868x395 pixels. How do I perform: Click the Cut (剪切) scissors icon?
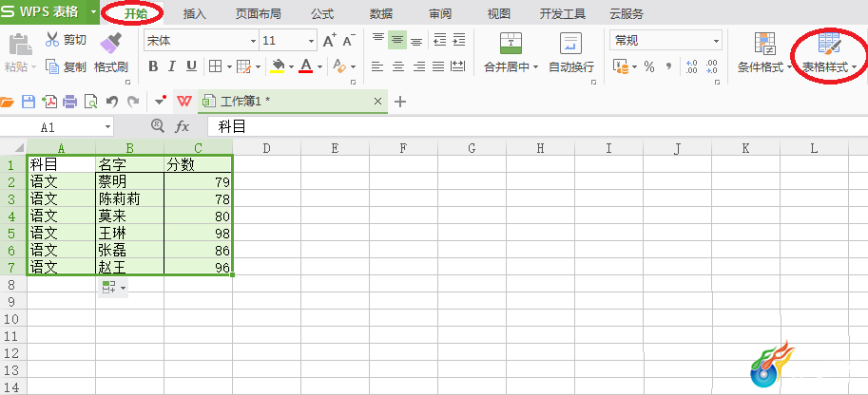(x=52, y=39)
